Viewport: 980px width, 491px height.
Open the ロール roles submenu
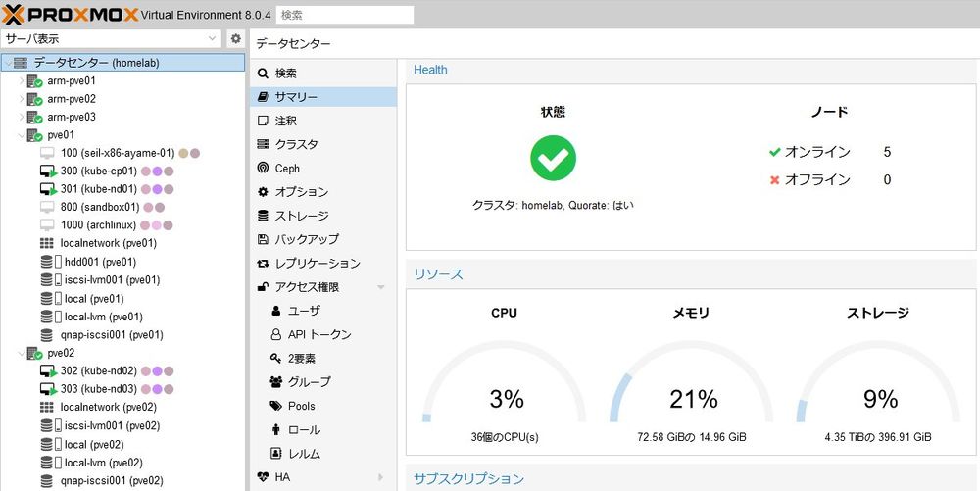(x=323, y=430)
